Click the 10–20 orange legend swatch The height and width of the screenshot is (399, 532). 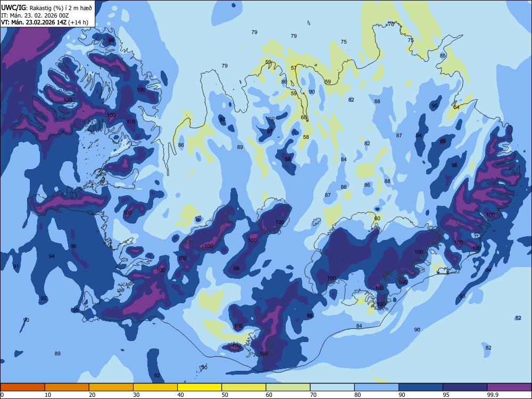(x=67, y=387)
